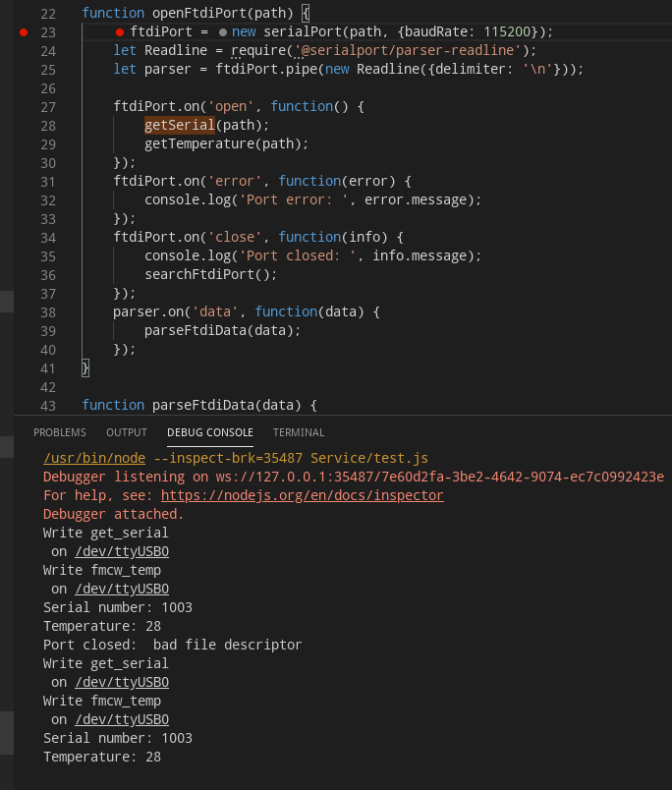Select the highlighted getSerial identifier
Screen dimensions: 672x790
click(x=178, y=125)
